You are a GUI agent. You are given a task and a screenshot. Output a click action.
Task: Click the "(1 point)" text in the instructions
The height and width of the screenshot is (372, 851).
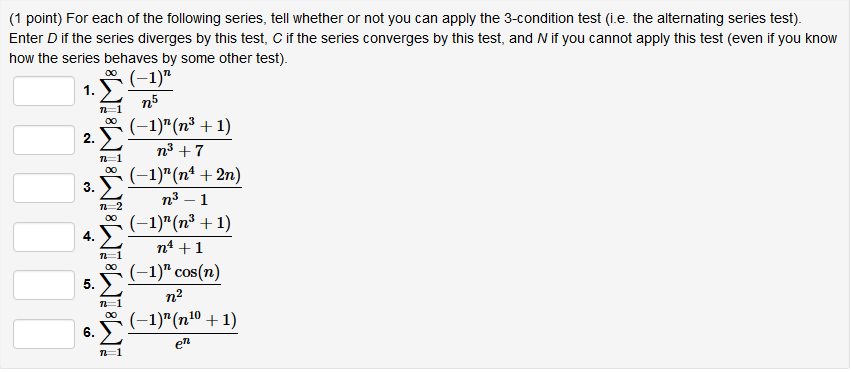pyautogui.click(x=36, y=19)
